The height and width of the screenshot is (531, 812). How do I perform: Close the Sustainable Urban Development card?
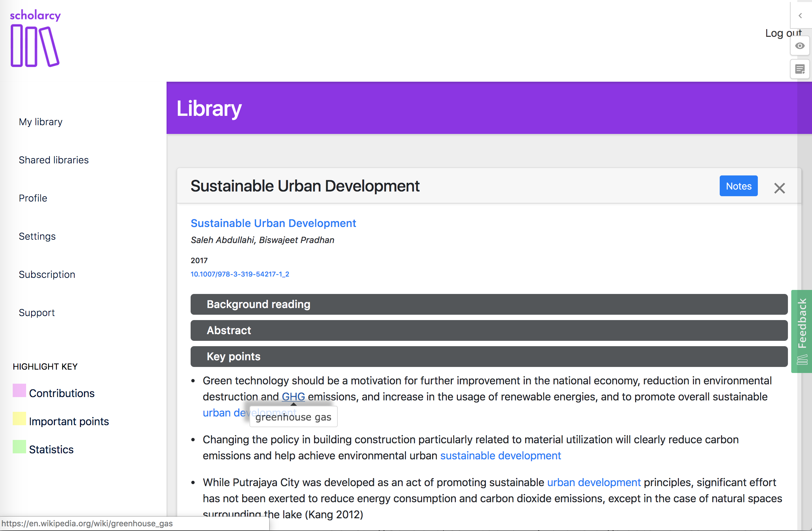tap(779, 188)
